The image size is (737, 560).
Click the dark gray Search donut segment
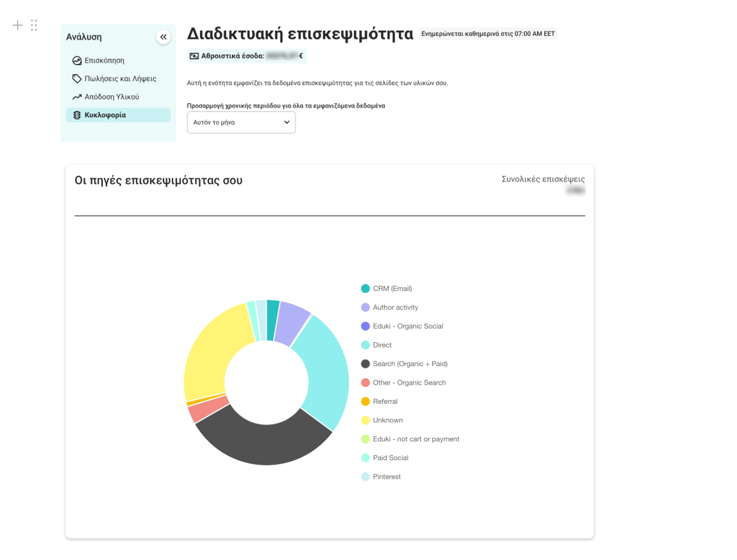[x=262, y=441]
